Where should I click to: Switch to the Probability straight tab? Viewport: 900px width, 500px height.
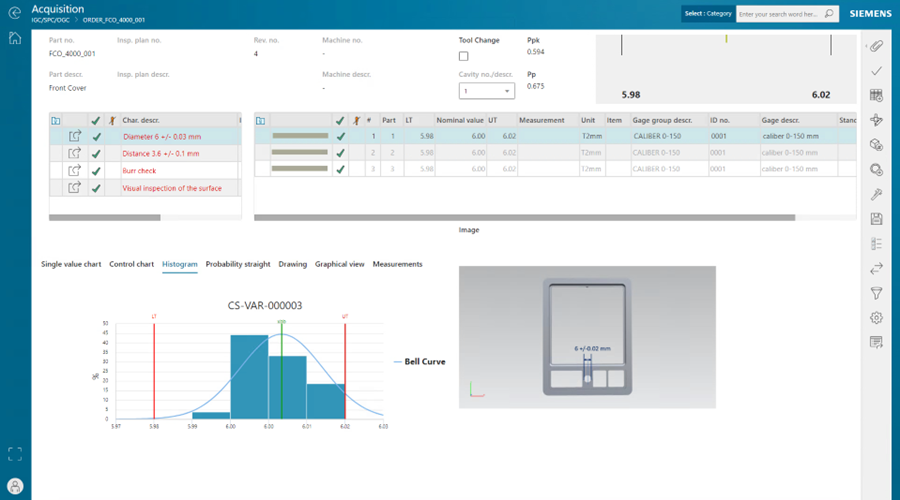tap(238, 264)
